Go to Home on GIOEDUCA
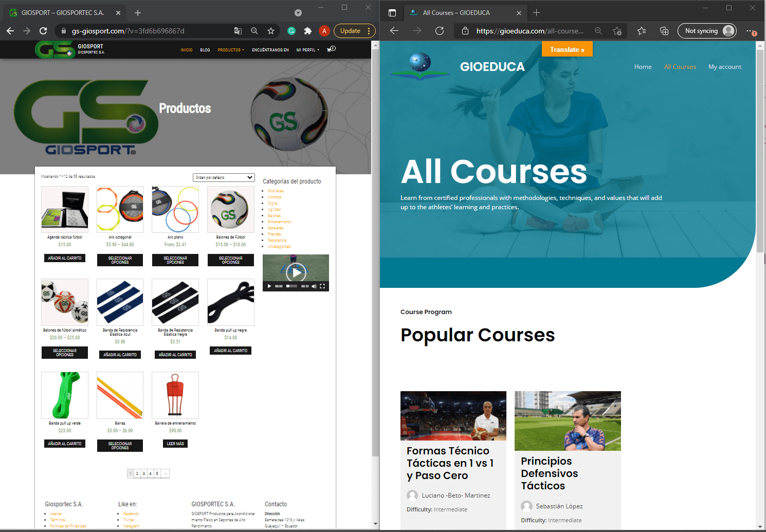766x532 pixels. click(643, 67)
